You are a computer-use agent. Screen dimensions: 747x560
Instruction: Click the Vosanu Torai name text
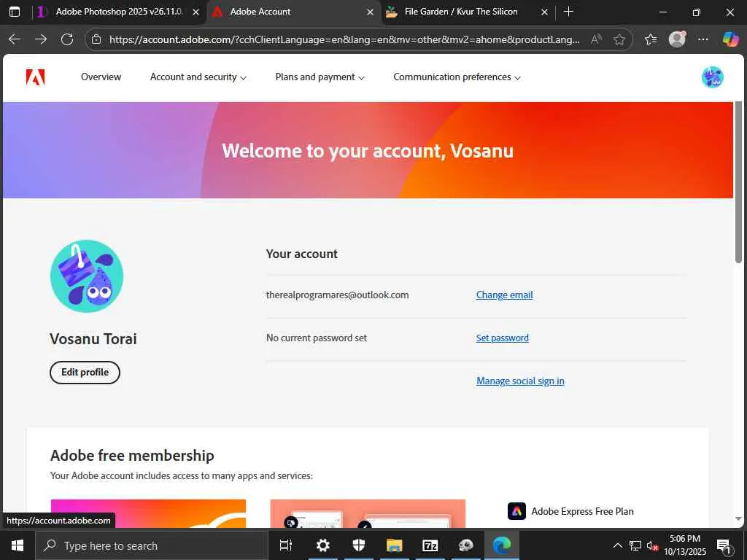coord(93,338)
